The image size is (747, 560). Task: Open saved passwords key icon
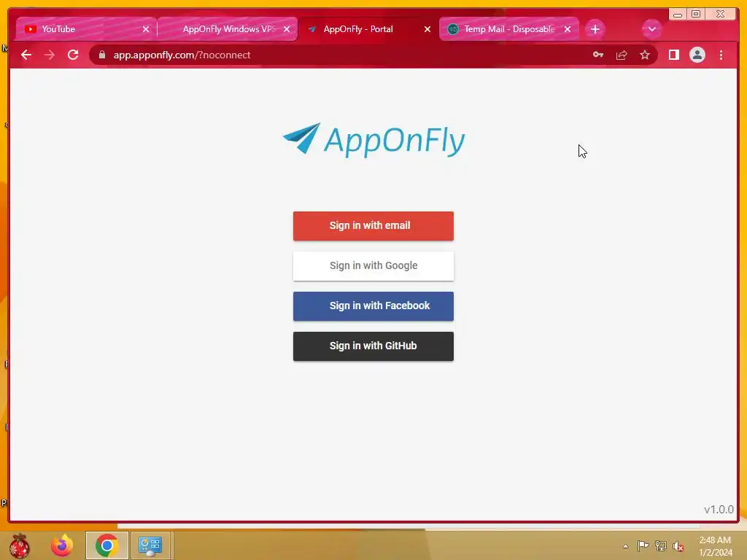598,55
